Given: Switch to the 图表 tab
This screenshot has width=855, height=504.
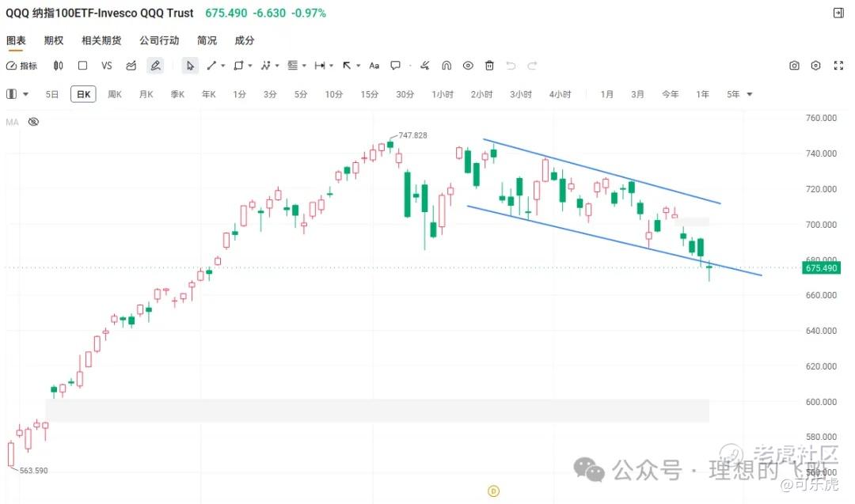Looking at the screenshot, I should (x=16, y=40).
